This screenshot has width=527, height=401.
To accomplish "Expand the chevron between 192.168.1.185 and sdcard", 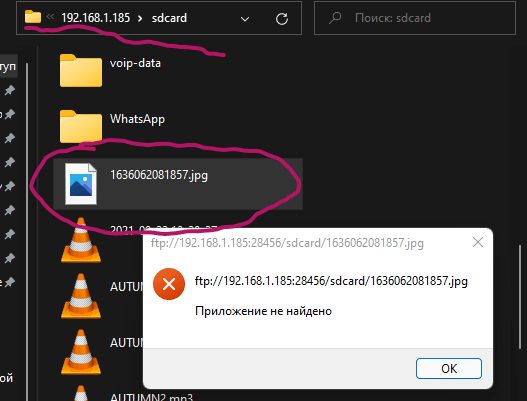I will click(x=140, y=18).
